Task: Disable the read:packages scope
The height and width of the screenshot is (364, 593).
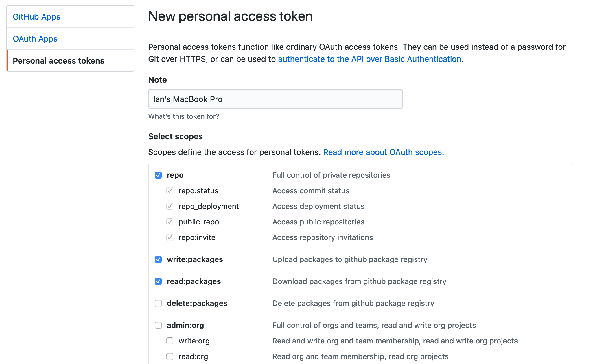Action: (158, 281)
